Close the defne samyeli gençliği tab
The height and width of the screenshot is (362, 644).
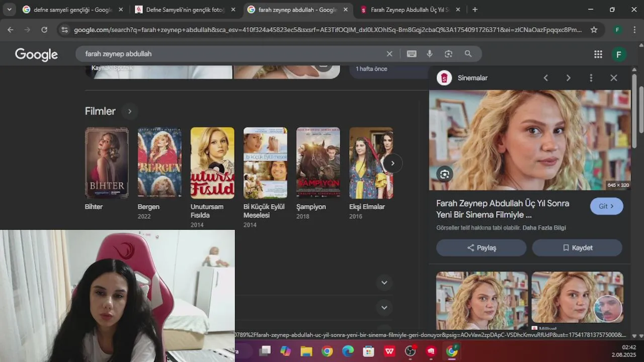coord(121,10)
